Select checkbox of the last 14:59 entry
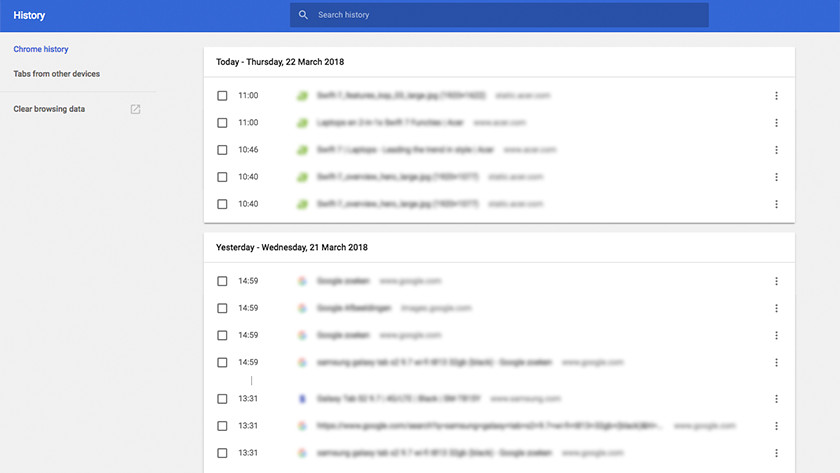 coord(222,362)
